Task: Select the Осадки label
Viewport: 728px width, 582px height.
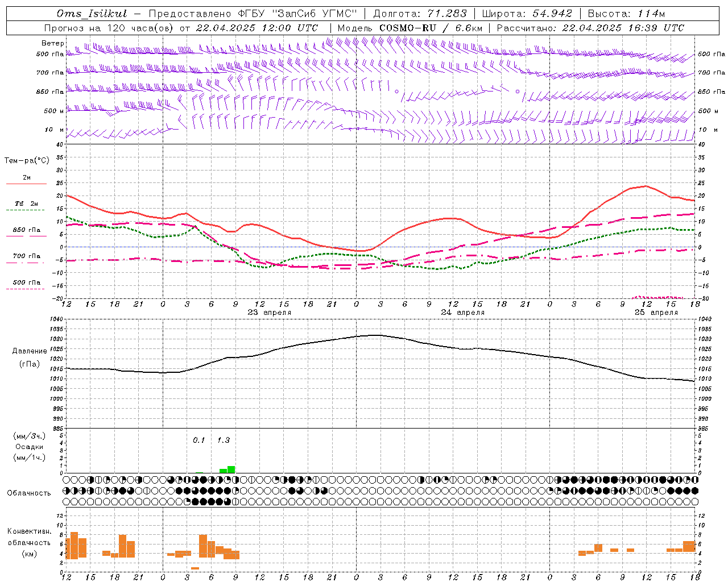Action: point(30,447)
